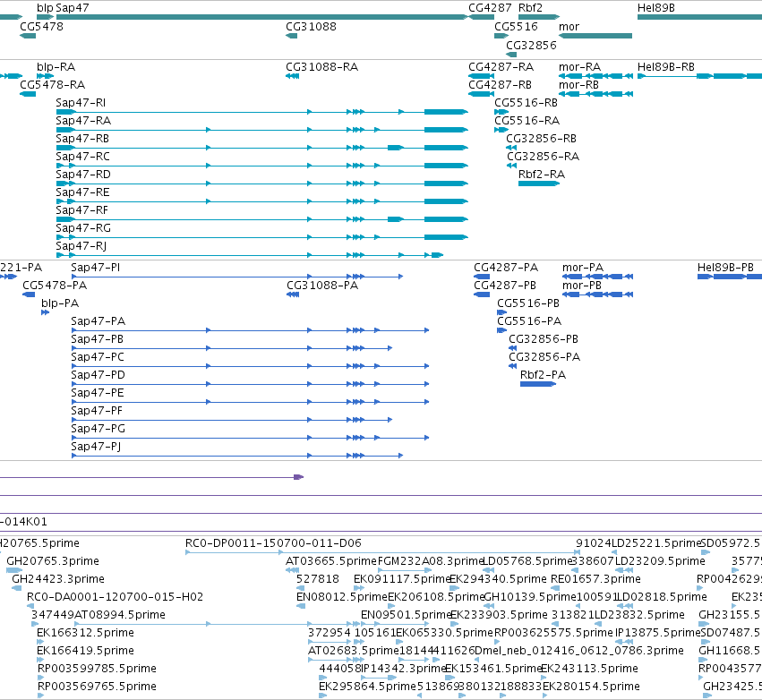762x700 pixels.
Task: Click the CG31088-PA protein label
Action: [x=322, y=286]
